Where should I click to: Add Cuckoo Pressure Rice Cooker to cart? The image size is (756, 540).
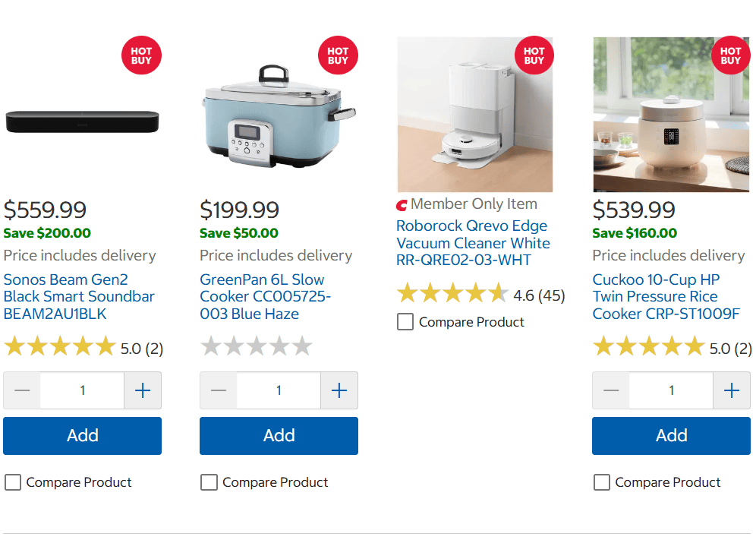coord(671,435)
